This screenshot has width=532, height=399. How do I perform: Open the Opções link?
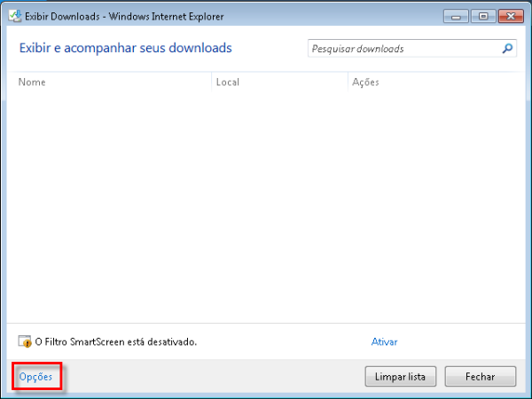36,377
